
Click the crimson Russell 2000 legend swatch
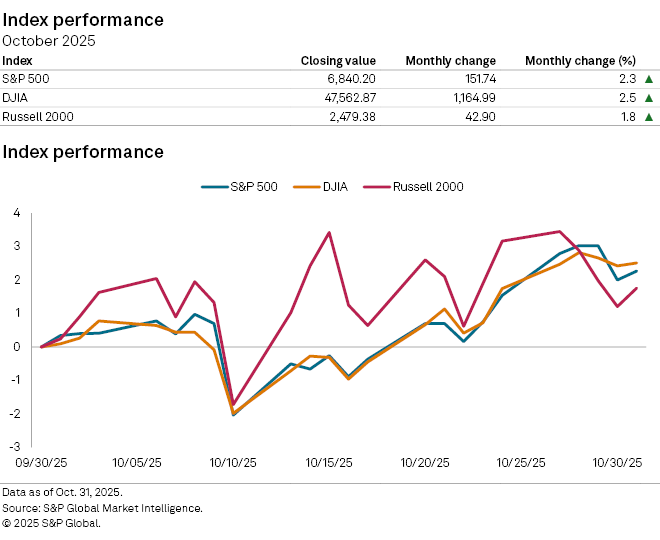tap(375, 186)
